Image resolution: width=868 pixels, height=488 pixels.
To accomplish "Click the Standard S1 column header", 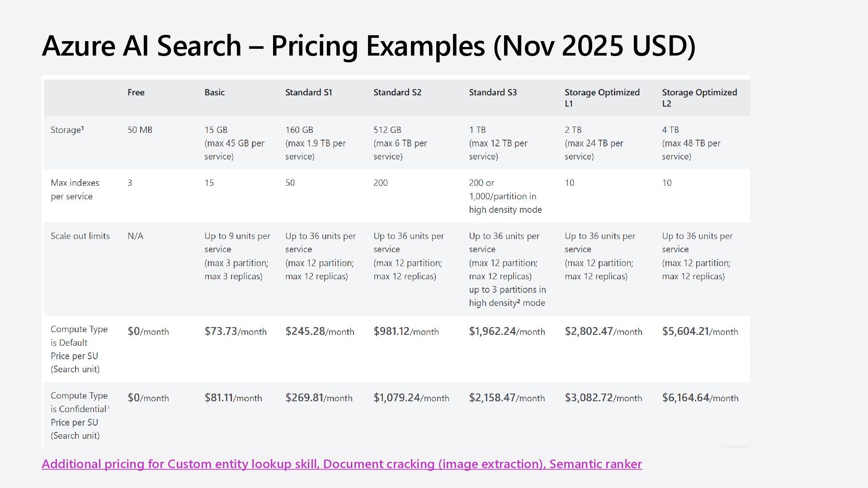I will pos(308,93).
